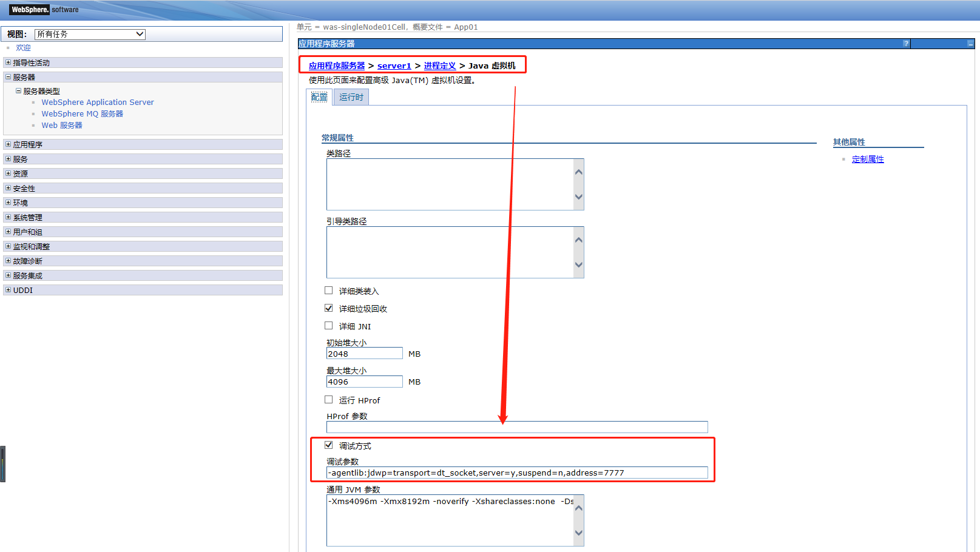Open the 视图 所有任务 dropdown
The height and width of the screenshot is (552, 980).
90,34
